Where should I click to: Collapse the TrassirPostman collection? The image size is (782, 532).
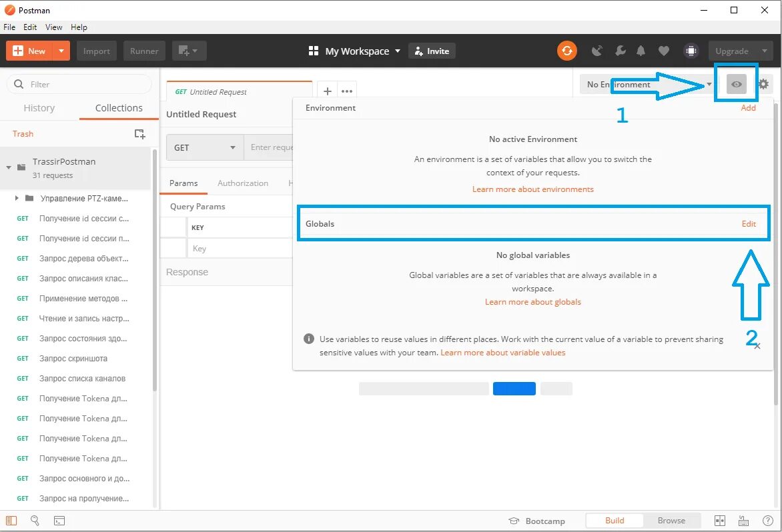point(9,167)
